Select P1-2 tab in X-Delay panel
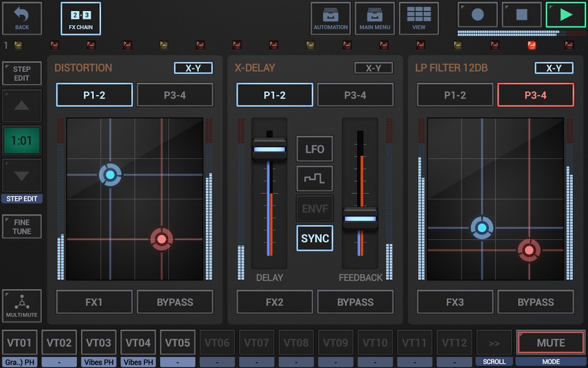 pyautogui.click(x=275, y=95)
